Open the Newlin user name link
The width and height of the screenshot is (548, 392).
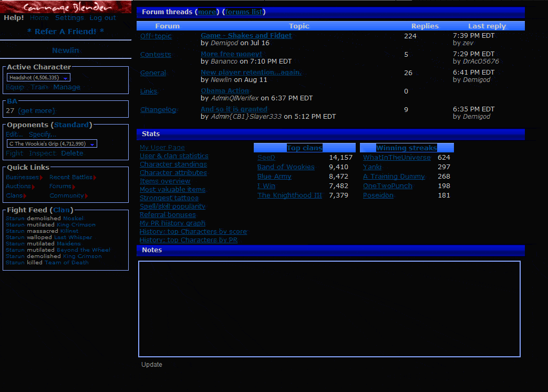66,50
